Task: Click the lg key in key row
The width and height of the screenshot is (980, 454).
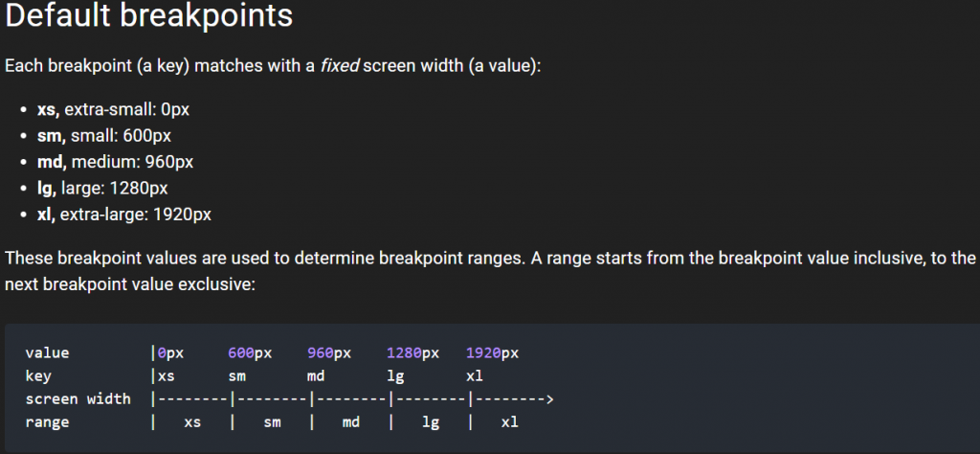Action: (395, 376)
